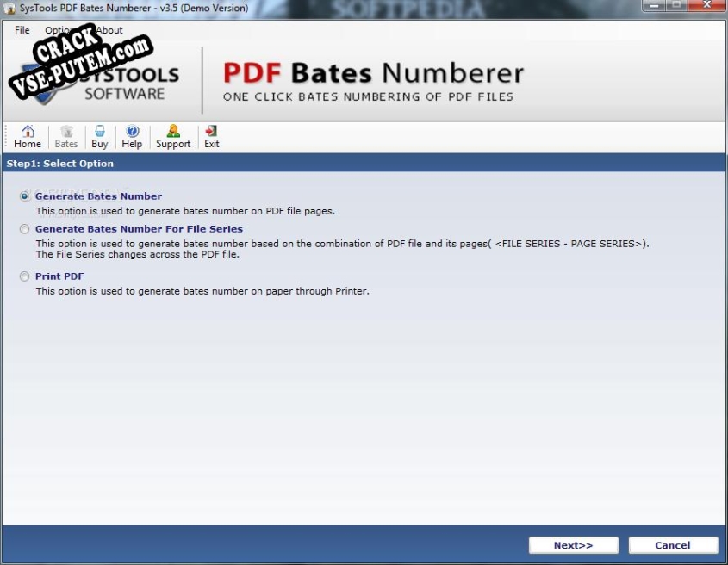This screenshot has width=728, height=565.
Task: Choose Generate Bates Number For File Series
Action: click(x=25, y=229)
